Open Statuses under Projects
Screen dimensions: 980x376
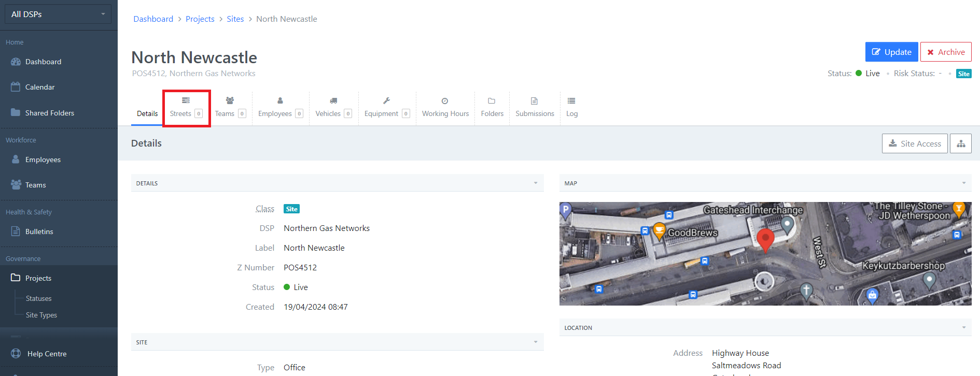(x=39, y=298)
